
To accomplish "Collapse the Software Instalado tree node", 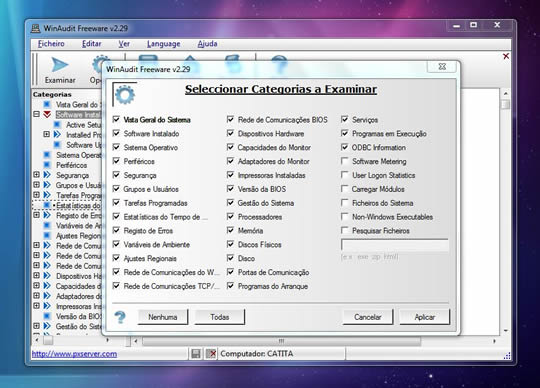I will click(x=36, y=114).
